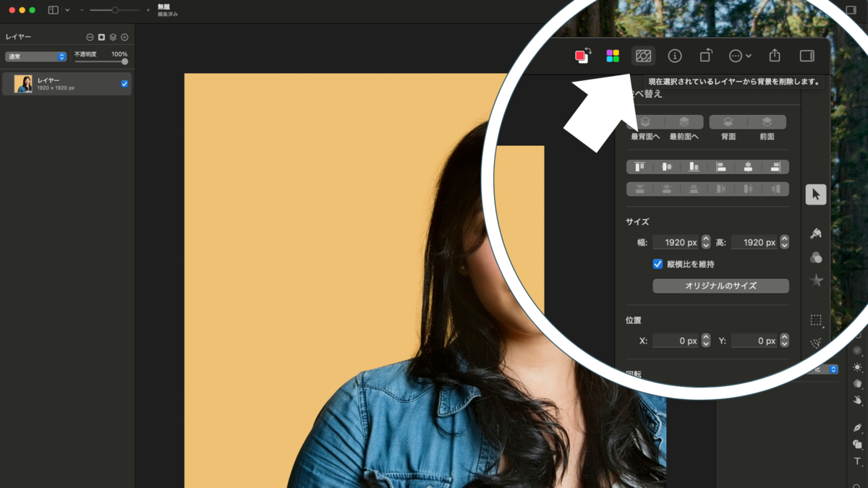Align horizontal centers icon
This screenshot has width=868, height=488.
tap(749, 167)
